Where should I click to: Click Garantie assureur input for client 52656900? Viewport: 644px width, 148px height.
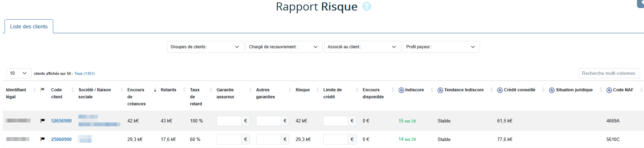229,121
